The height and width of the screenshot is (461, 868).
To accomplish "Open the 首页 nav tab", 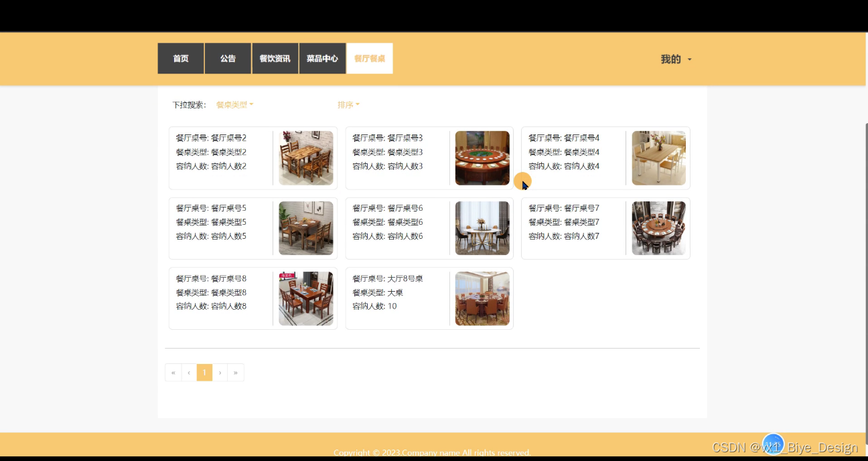I will pos(181,59).
